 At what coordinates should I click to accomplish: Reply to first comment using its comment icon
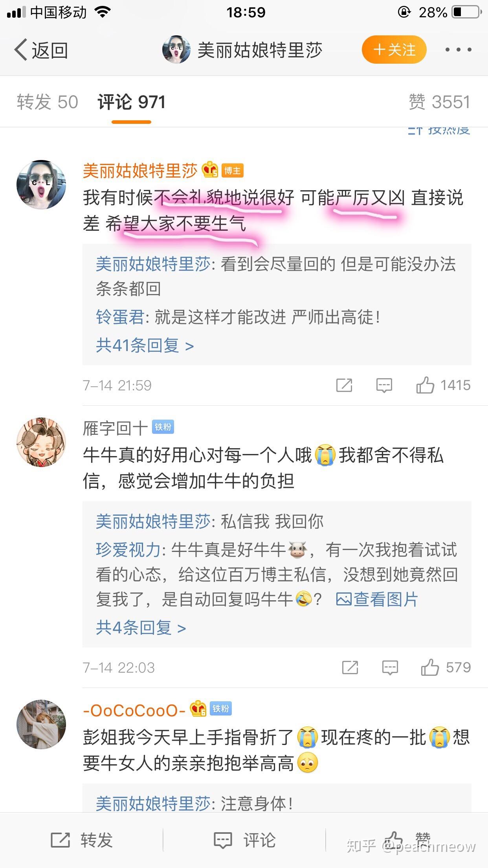[384, 385]
